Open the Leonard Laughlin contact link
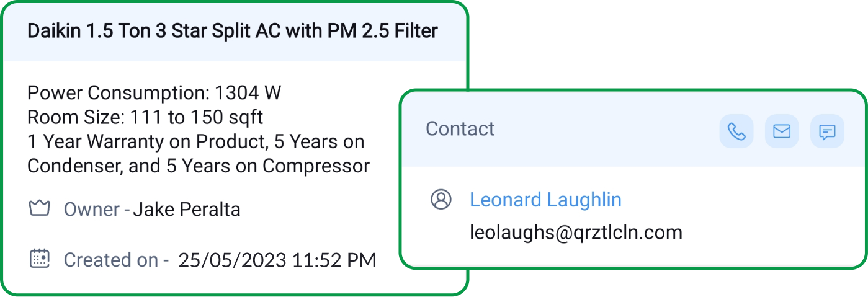 click(545, 200)
